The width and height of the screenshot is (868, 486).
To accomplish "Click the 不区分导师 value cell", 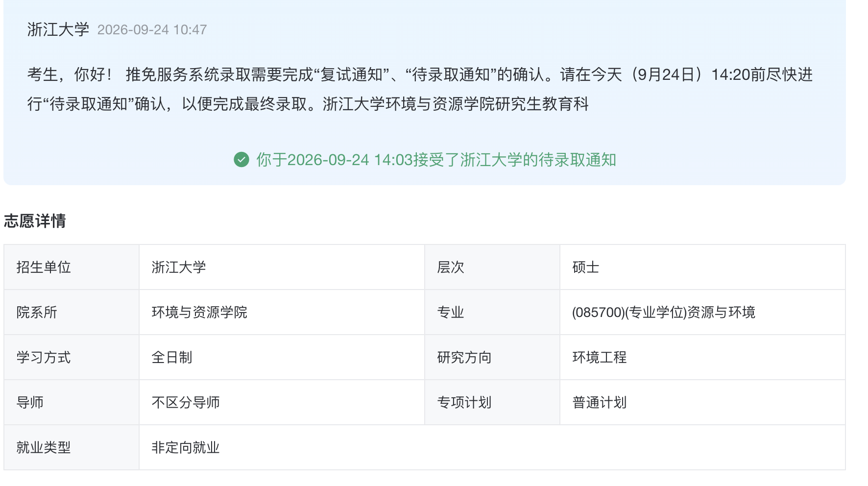I will tap(282, 402).
